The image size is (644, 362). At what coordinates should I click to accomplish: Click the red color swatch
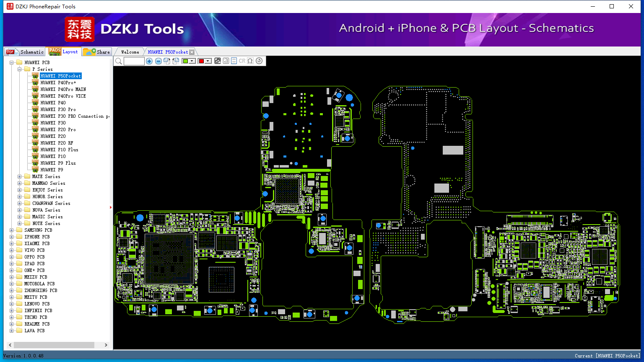click(201, 61)
